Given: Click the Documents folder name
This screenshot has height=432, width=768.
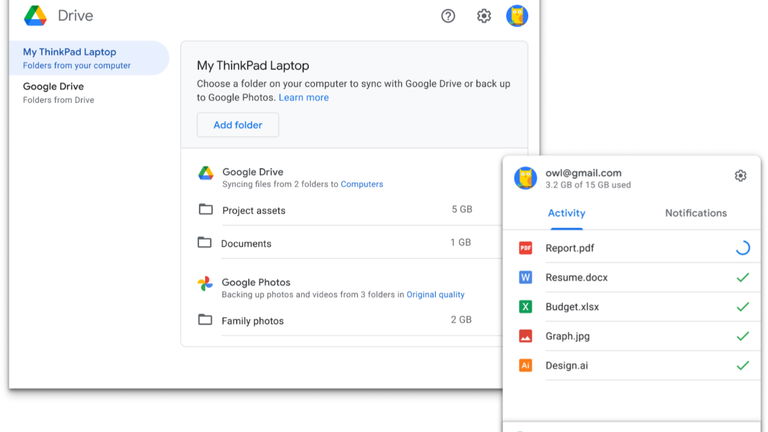Looking at the screenshot, I should pos(246,243).
